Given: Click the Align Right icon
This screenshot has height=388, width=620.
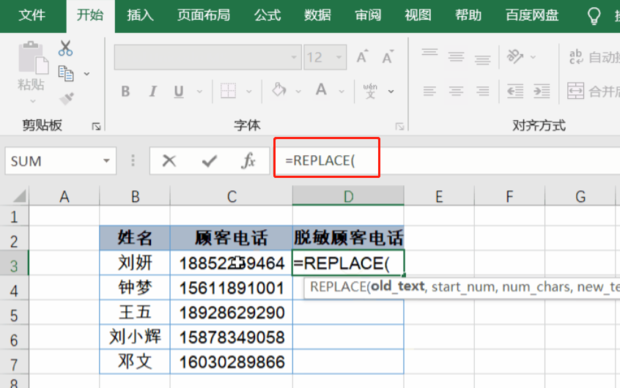Looking at the screenshot, I should 482,91.
